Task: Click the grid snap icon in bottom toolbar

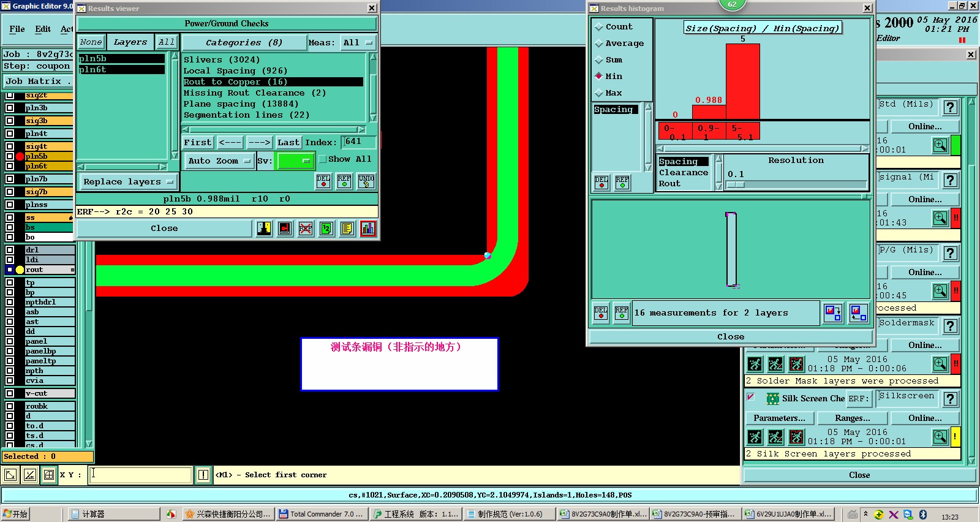Action: (x=49, y=475)
